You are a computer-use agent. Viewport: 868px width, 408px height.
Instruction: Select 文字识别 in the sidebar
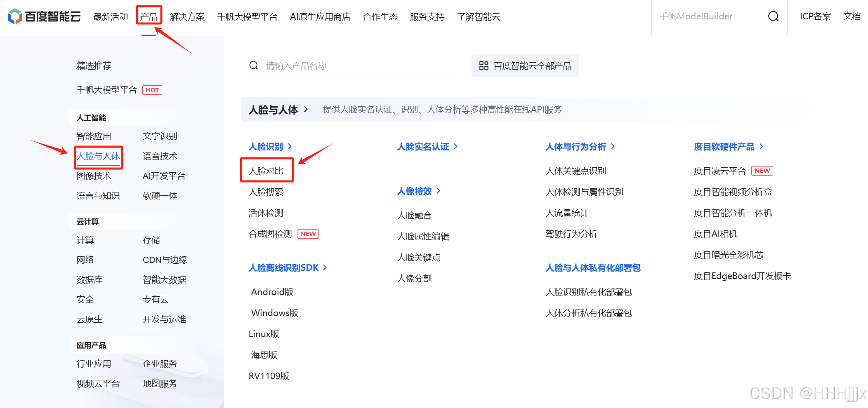tap(160, 136)
